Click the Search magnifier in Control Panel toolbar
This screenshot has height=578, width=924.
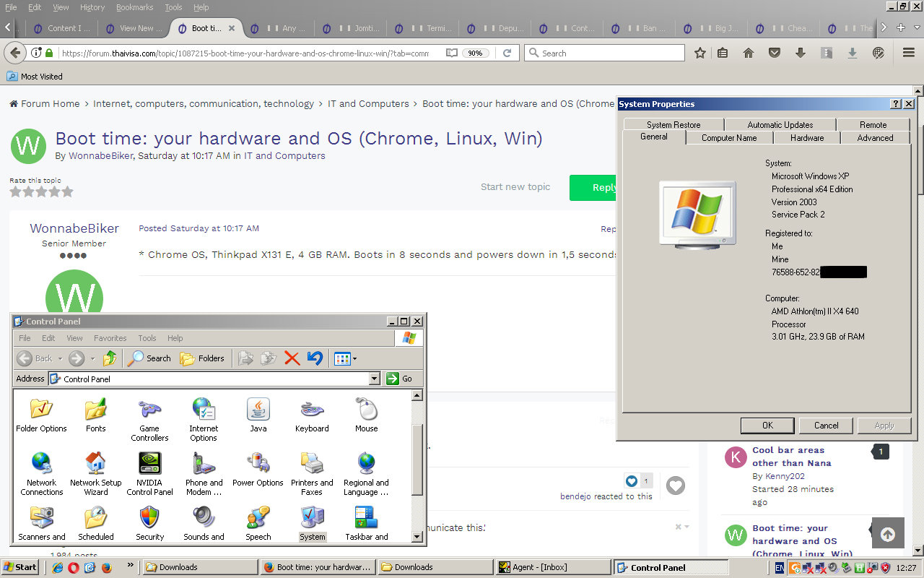tap(149, 358)
